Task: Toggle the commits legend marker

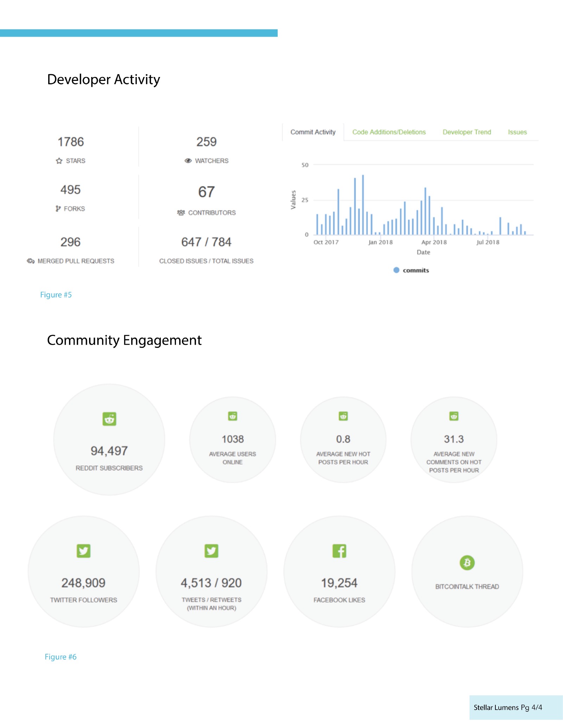Action: (396, 270)
